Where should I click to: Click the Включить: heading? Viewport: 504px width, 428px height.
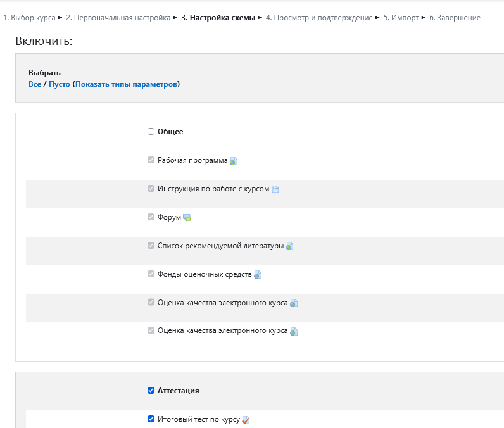pos(44,41)
